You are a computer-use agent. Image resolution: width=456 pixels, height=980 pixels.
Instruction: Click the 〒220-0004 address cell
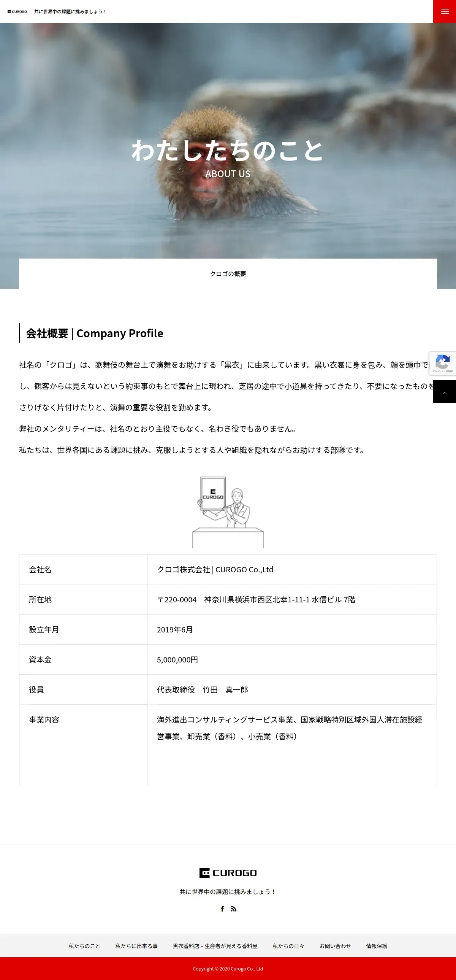292,600
